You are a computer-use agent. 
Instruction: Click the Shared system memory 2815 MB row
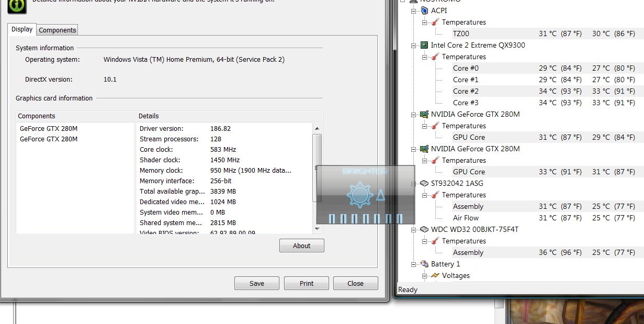click(225, 222)
